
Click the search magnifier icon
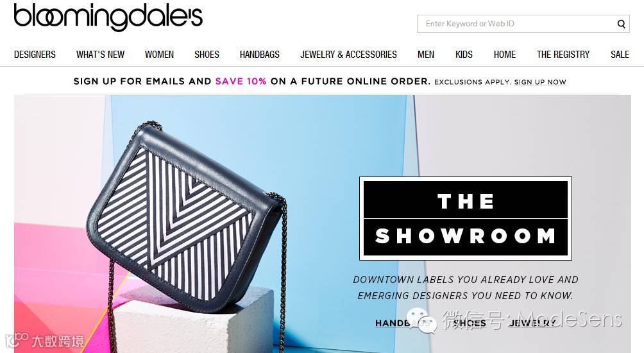(621, 24)
